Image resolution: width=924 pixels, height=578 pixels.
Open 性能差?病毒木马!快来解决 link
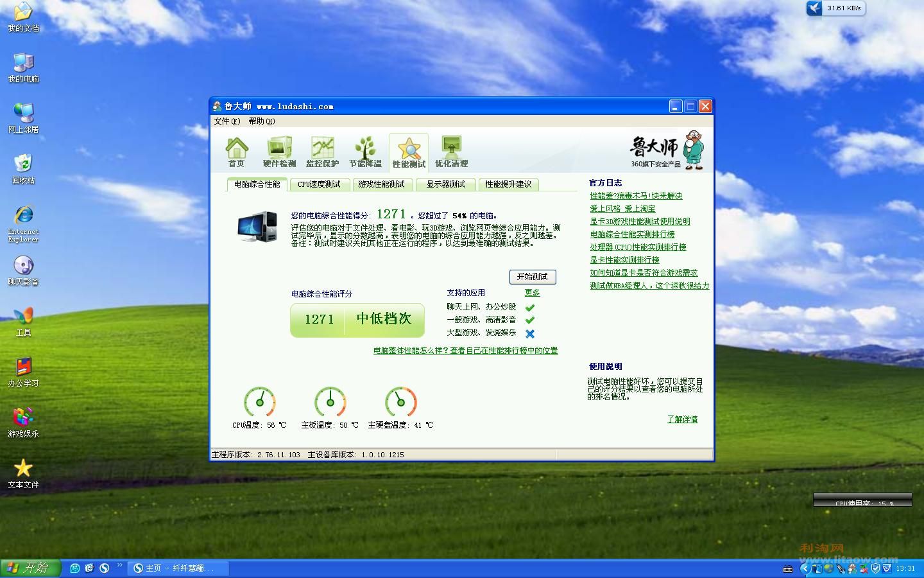[637, 196]
